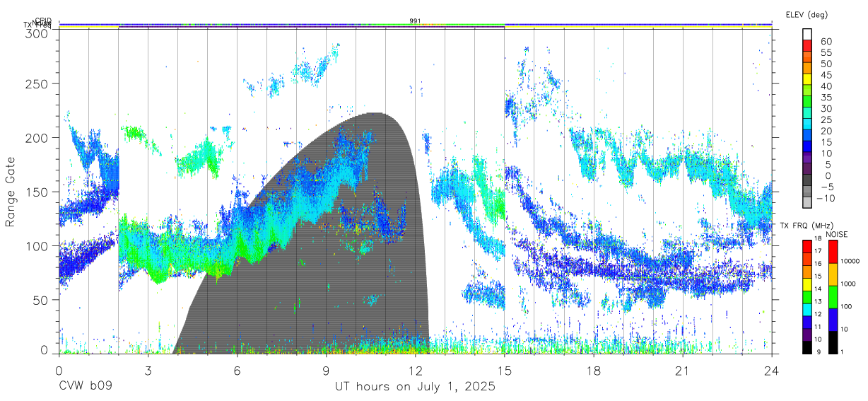Viewport: 868px width, 401px height.
Task: Click the 'ELEV (deg)' legend title
Action: [x=807, y=15]
